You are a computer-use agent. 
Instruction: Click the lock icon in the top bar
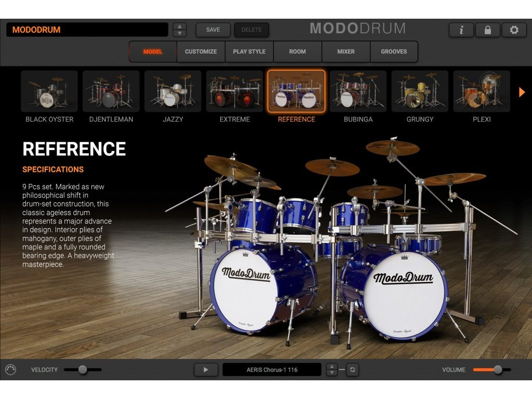pos(487,30)
